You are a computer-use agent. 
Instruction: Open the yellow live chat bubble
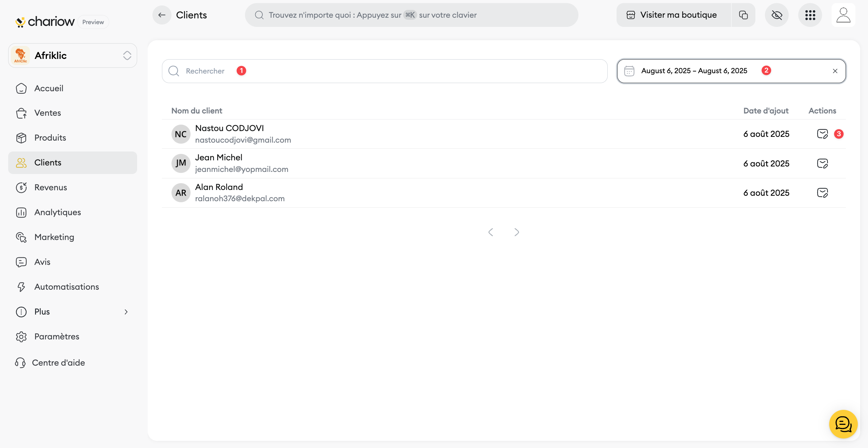(843, 424)
